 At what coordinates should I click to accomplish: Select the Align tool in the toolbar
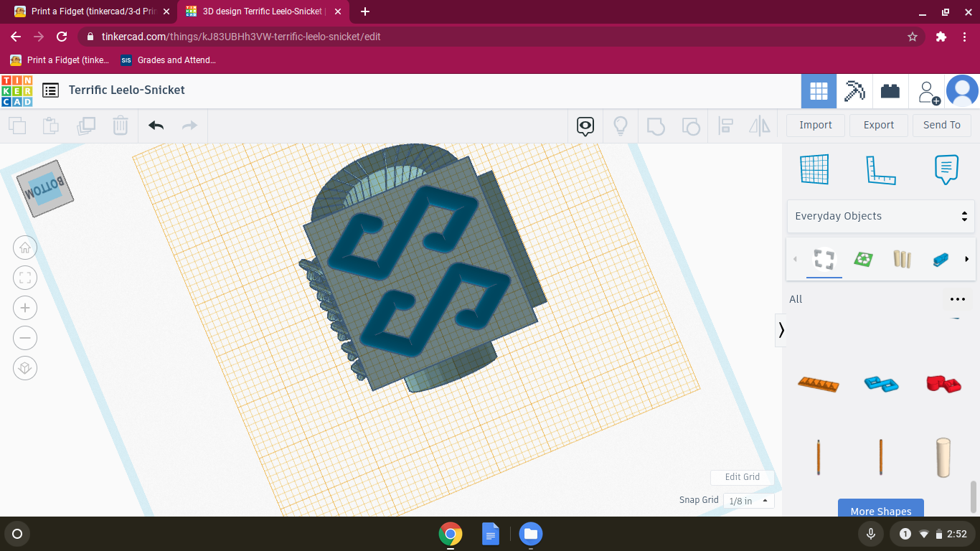coord(725,126)
